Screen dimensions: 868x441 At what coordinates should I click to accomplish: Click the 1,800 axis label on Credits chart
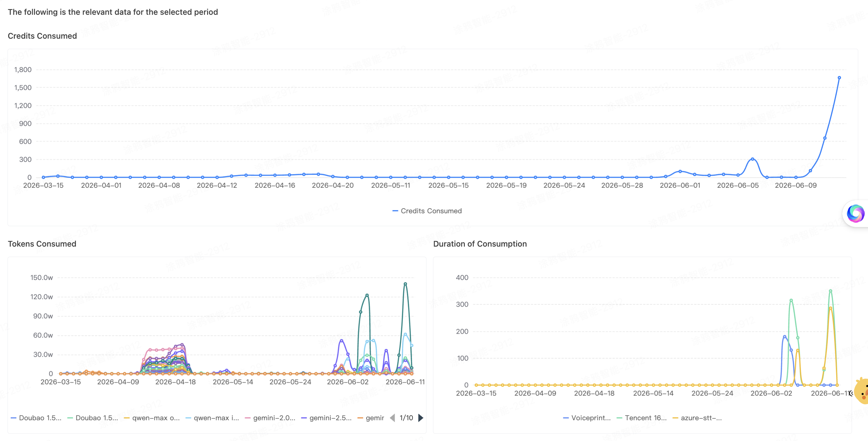pyautogui.click(x=23, y=70)
